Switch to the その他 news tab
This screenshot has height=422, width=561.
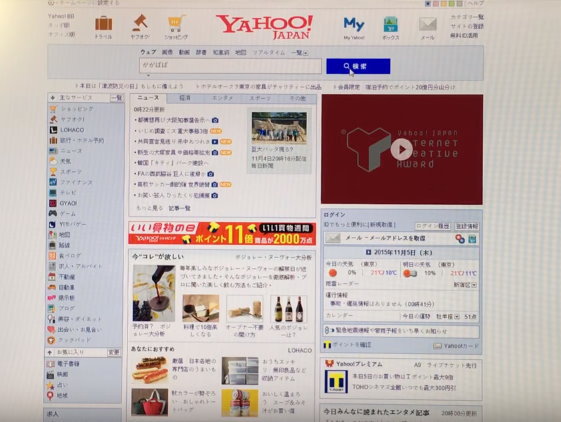[298, 98]
